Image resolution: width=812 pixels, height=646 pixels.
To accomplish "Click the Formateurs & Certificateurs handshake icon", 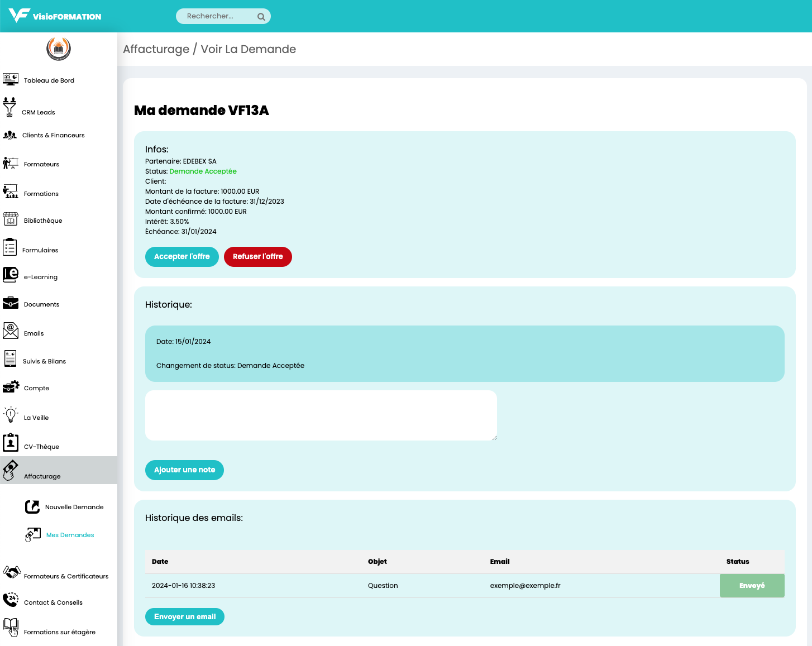I will pyautogui.click(x=12, y=572).
